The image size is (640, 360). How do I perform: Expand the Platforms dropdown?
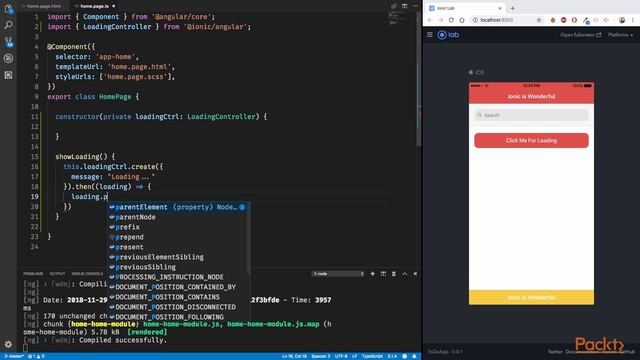[620, 35]
